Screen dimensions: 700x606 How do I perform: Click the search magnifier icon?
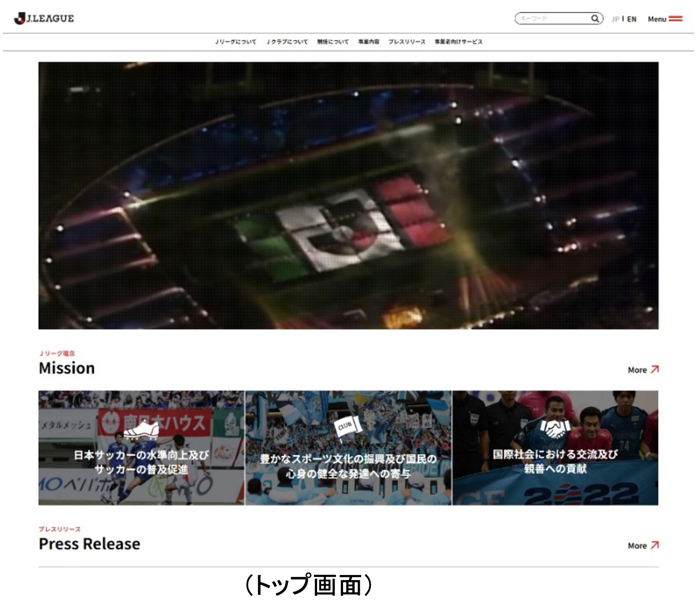click(595, 18)
